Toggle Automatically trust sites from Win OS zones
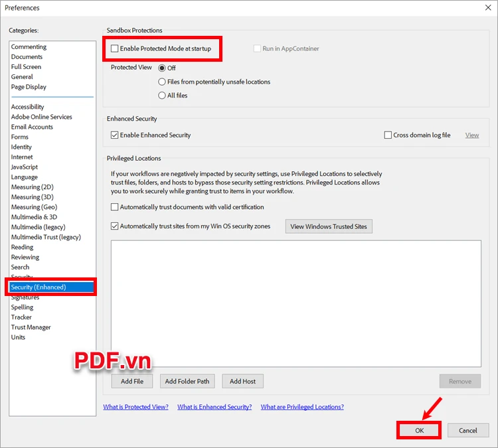498x448 pixels. 114,226
